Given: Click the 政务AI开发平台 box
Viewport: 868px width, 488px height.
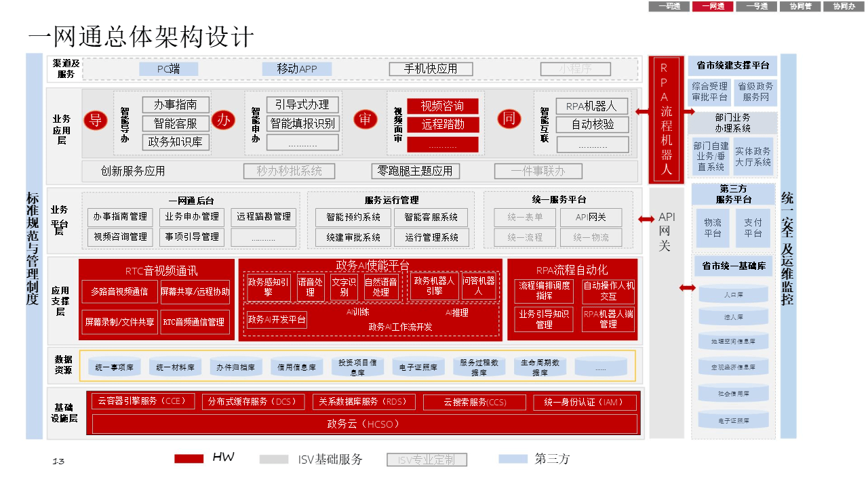Looking at the screenshot, I should pyautogui.click(x=277, y=319).
